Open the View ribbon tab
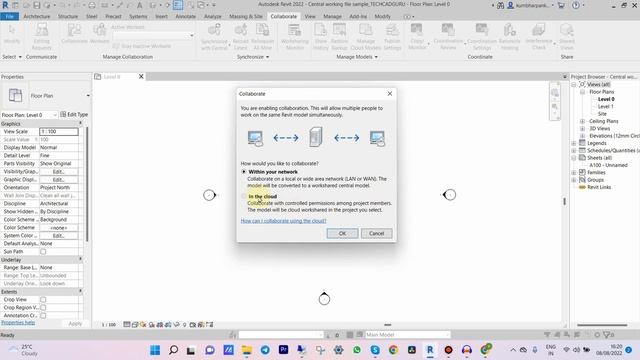The height and width of the screenshot is (360, 640). (310, 16)
